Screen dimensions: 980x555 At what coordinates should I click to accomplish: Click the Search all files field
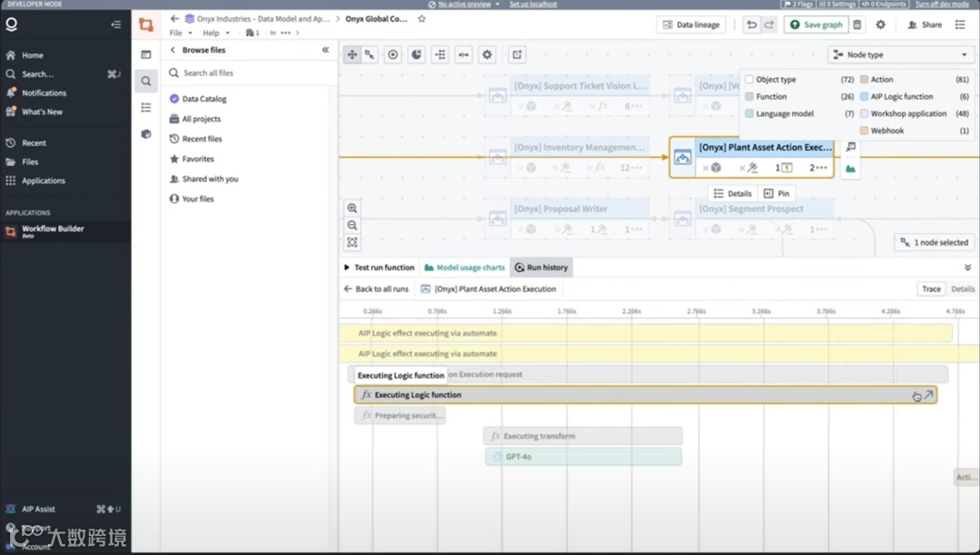[x=250, y=73]
